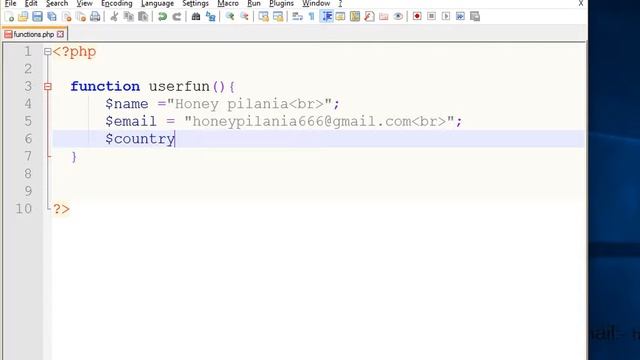Open the Function List icon
This screenshot has height=360, width=640.
tap(369, 16)
